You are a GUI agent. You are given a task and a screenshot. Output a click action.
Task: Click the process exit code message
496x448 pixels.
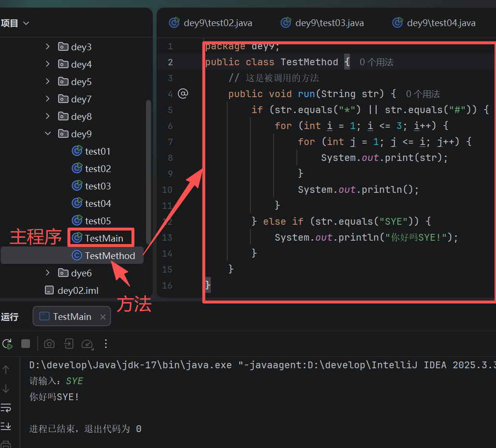85,429
